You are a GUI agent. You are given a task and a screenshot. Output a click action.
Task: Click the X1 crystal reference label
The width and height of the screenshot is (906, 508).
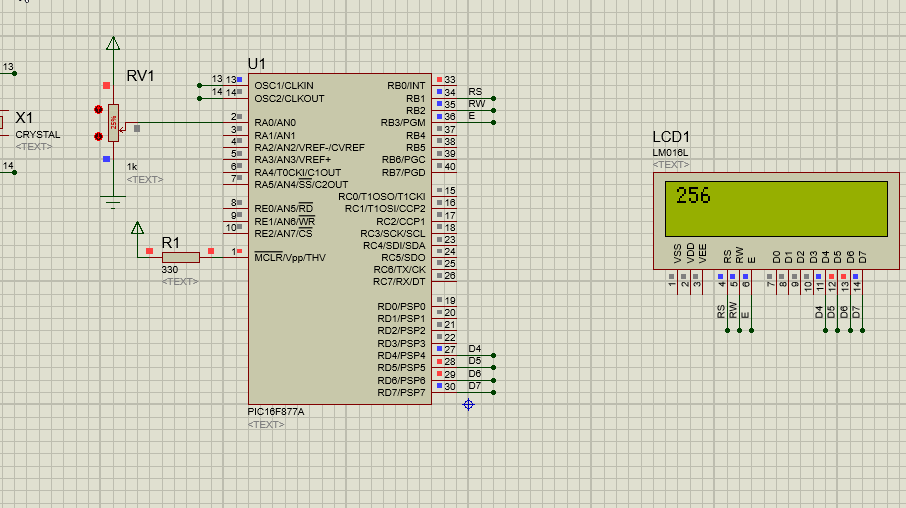pos(24,118)
